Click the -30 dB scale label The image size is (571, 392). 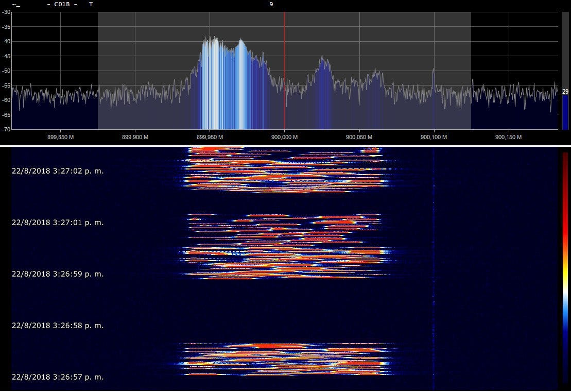point(6,12)
